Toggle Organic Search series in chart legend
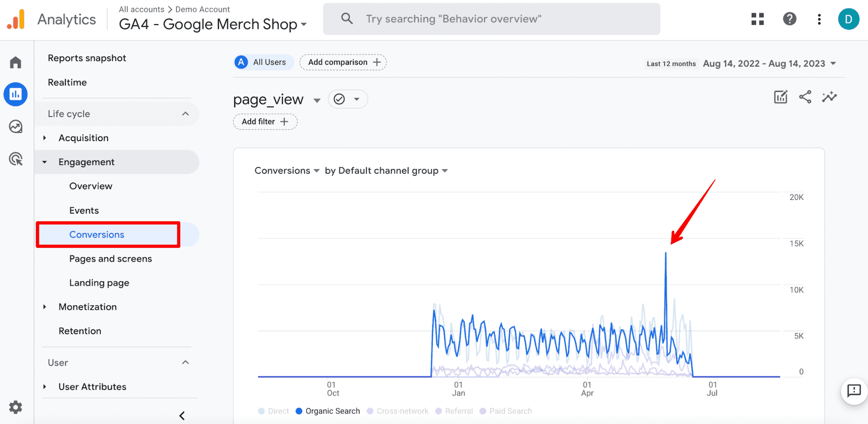The height and width of the screenshot is (424, 868). [x=327, y=410]
